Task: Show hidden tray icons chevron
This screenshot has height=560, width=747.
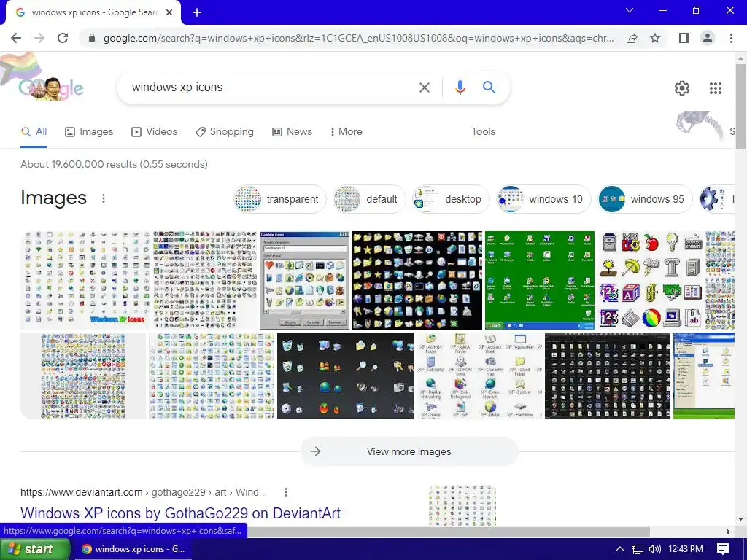Action: click(619, 549)
